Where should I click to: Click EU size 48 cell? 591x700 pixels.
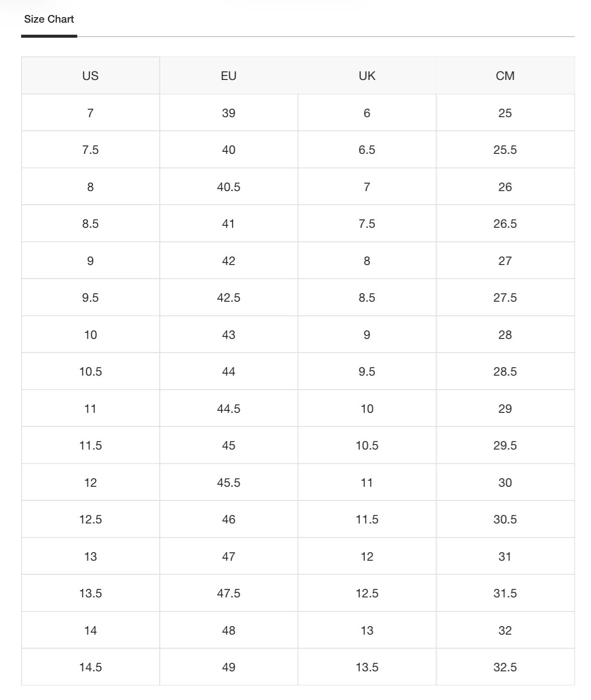229,631
